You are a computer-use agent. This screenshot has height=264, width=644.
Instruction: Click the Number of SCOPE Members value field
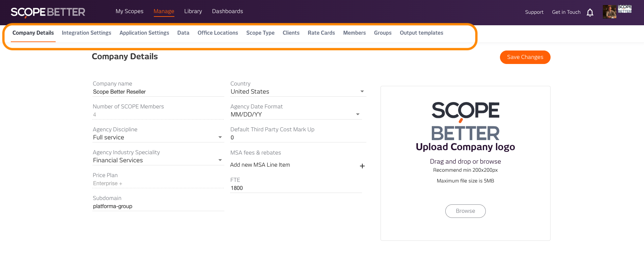(158, 115)
